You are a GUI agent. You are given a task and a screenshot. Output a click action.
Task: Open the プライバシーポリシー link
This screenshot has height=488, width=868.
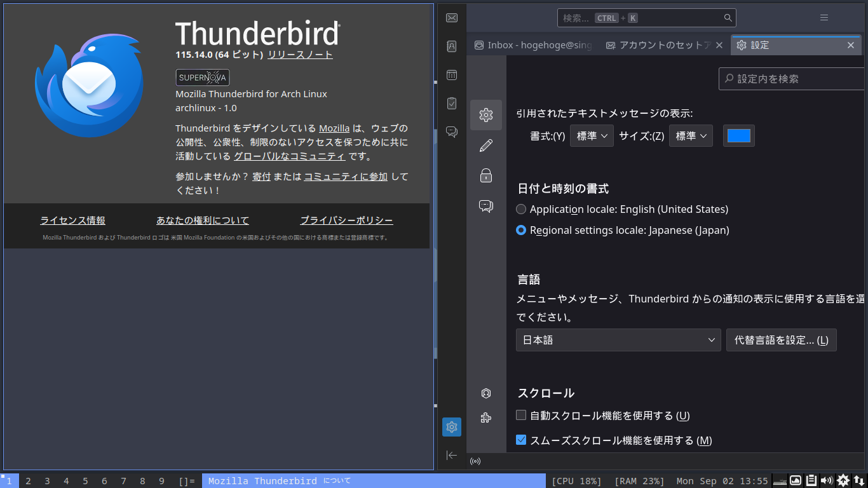pyautogui.click(x=346, y=220)
